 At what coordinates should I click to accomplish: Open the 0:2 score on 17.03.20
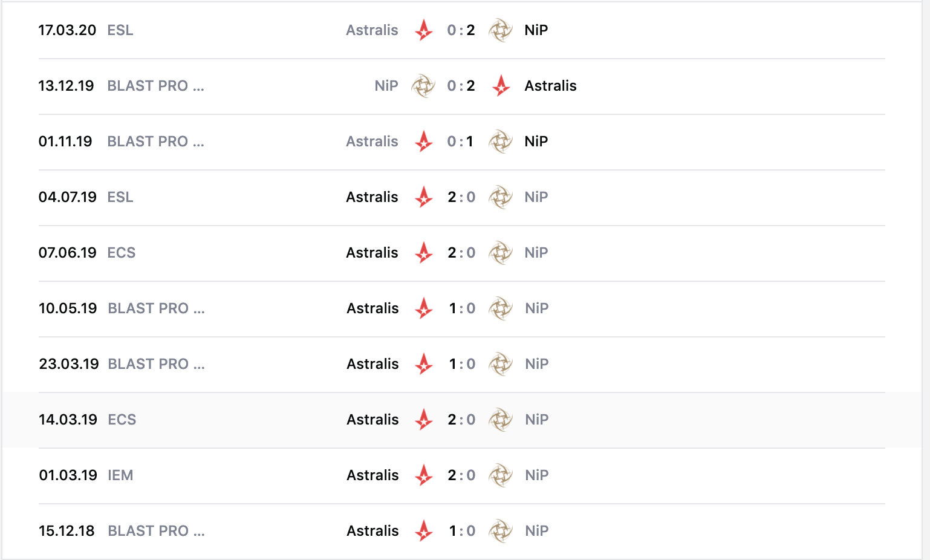click(461, 30)
